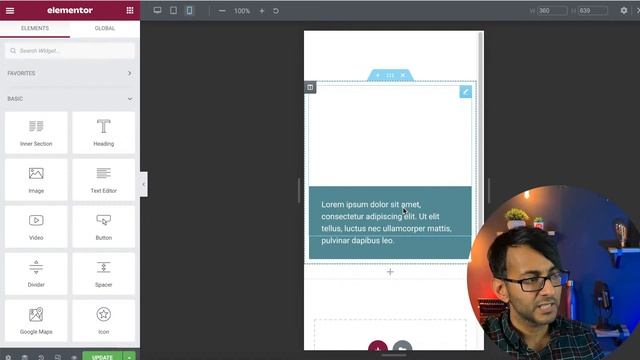
Task: Switch to tablet responsive view
Action: pos(173,11)
